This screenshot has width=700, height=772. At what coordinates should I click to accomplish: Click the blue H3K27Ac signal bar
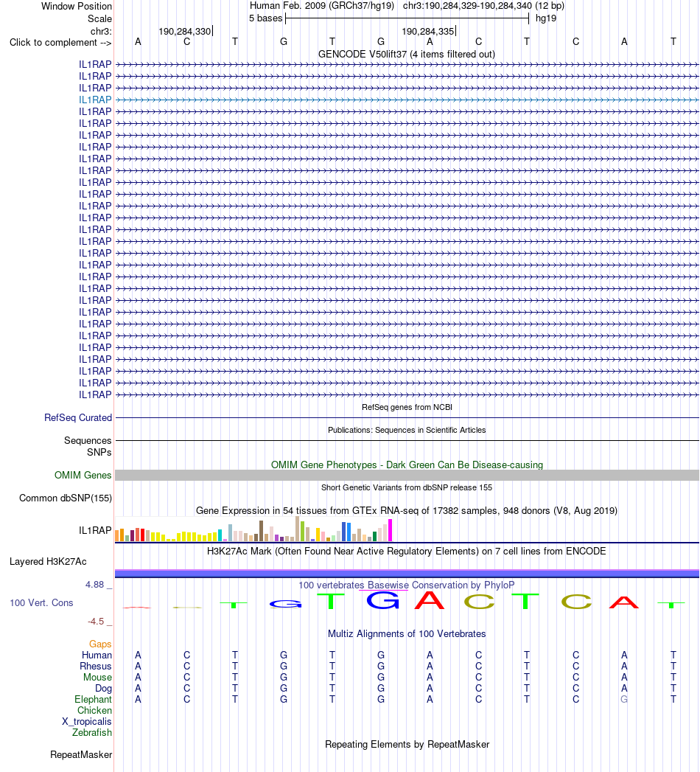pos(407,574)
